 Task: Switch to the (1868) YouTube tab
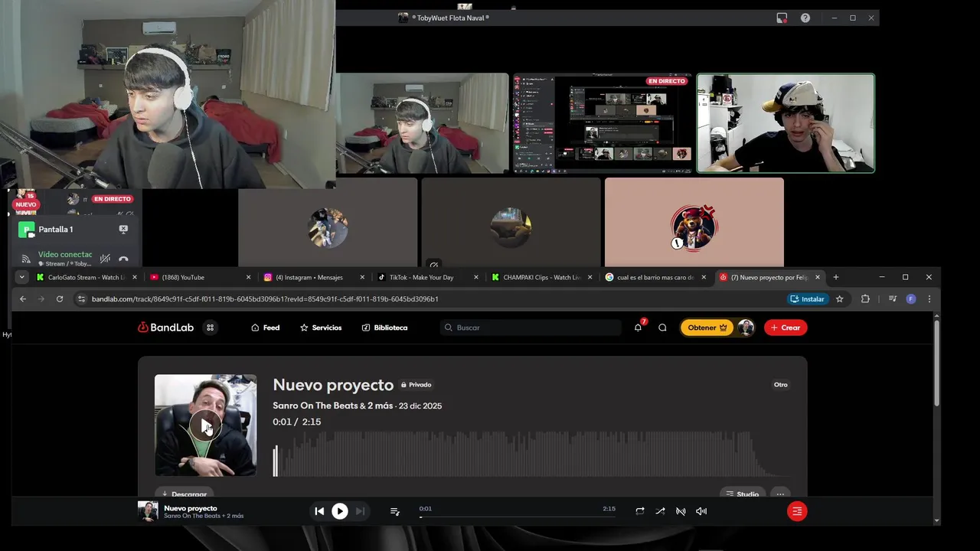click(x=200, y=277)
